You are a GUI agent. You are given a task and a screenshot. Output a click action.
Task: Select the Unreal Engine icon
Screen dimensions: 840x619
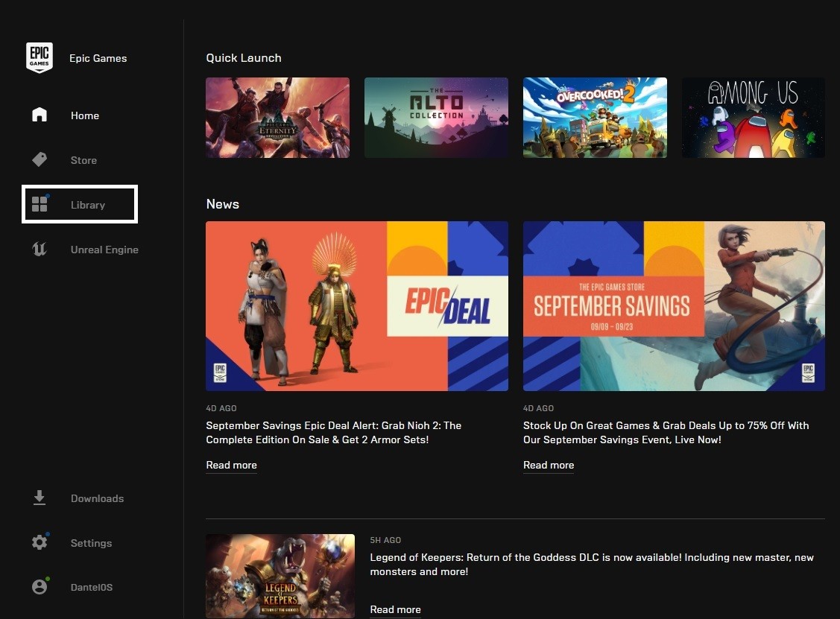coord(40,249)
